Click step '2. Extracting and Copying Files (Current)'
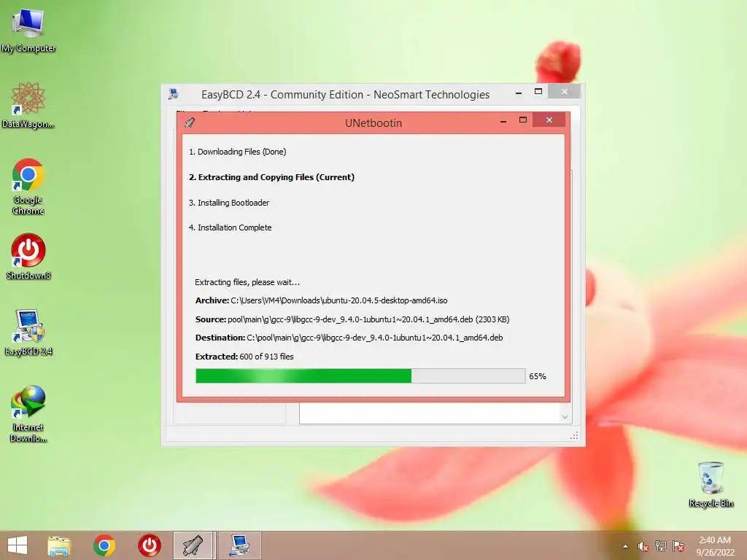This screenshot has height=560, width=747. 271,177
